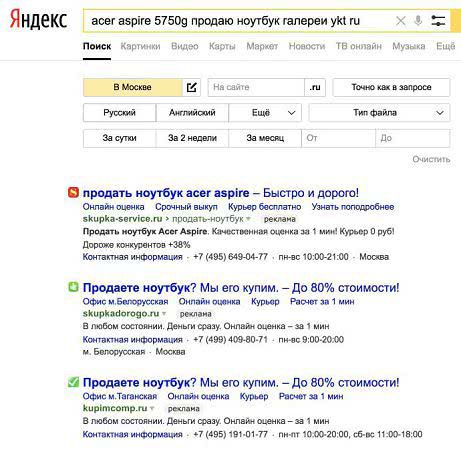
Task: Open the Музыка tab
Action: 409,46
